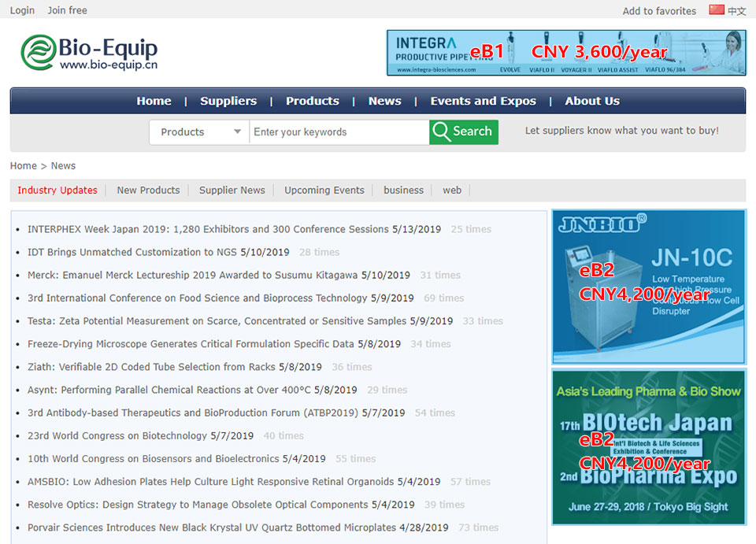
Task: Click the Integra pipetting banner ad
Action: 565,53
